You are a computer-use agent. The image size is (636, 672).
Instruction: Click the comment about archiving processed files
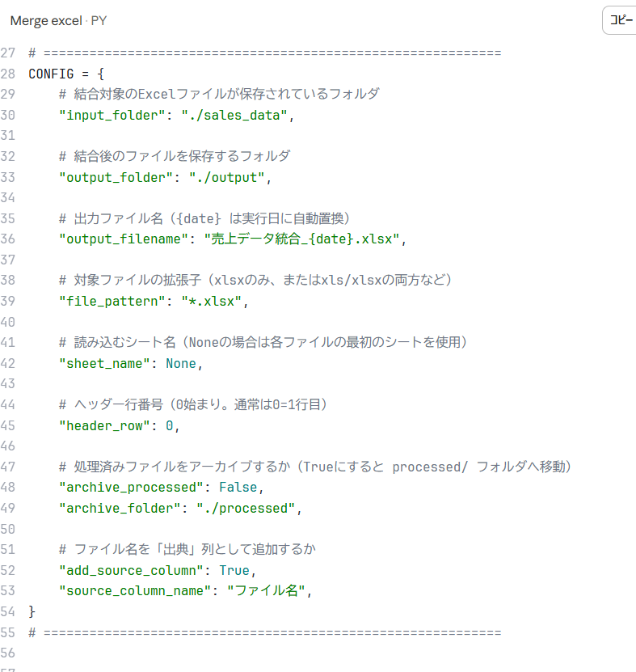coord(315,467)
